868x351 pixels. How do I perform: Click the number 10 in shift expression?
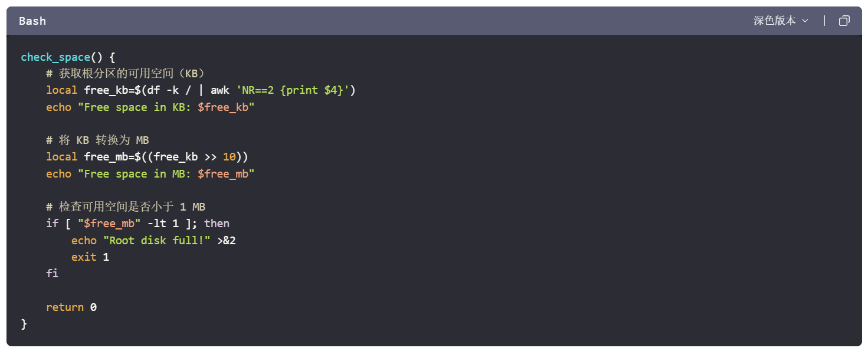tap(229, 157)
